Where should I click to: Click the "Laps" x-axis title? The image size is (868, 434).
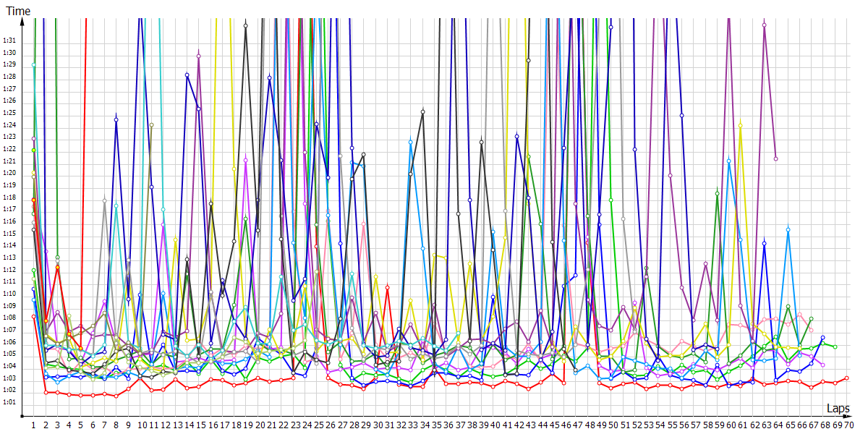[839, 409]
